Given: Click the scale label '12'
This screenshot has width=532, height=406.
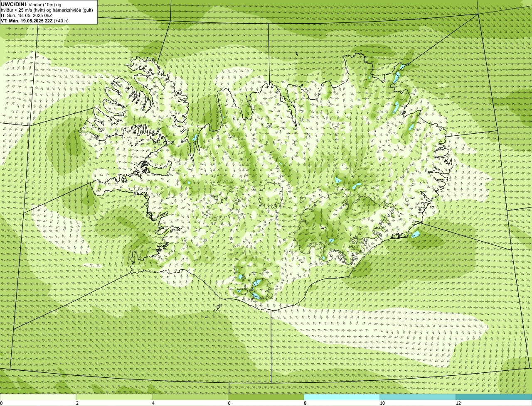Looking at the screenshot, I should tap(458, 403).
